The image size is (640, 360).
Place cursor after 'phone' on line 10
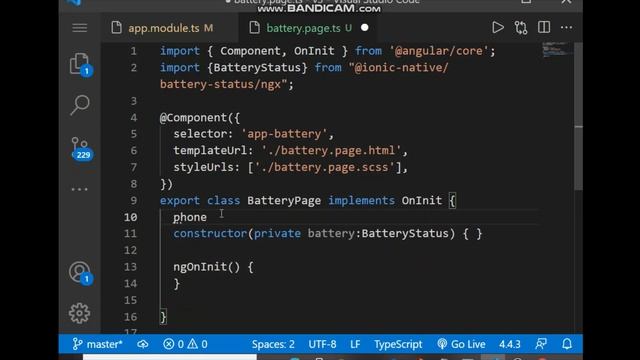(207, 217)
